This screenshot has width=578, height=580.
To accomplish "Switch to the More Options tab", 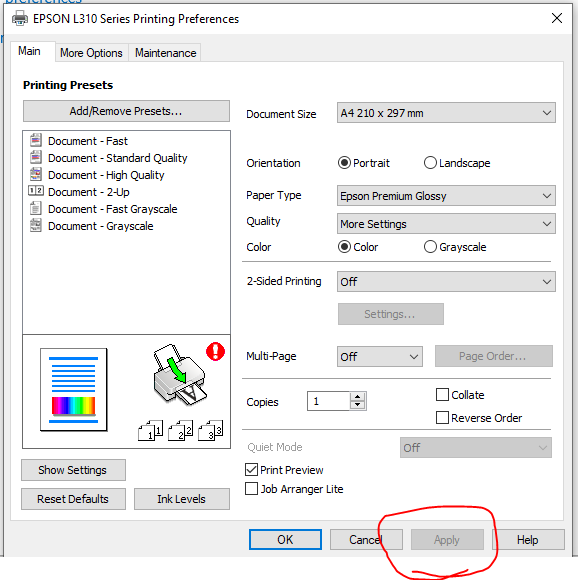I will [91, 53].
